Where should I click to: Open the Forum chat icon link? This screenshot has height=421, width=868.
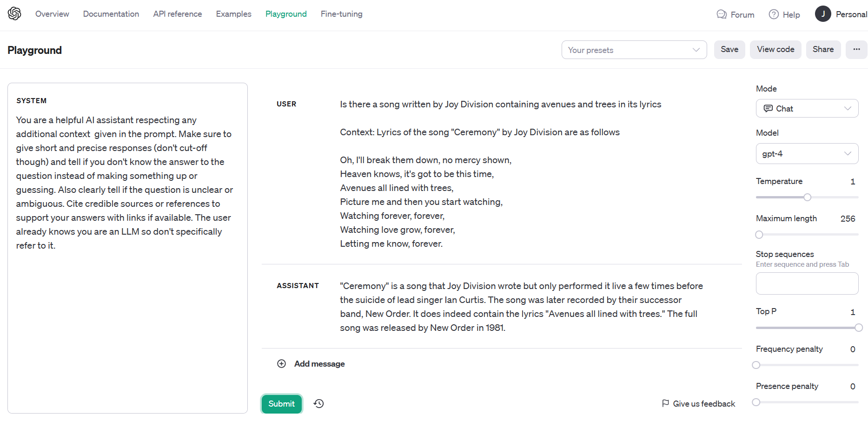(722, 14)
